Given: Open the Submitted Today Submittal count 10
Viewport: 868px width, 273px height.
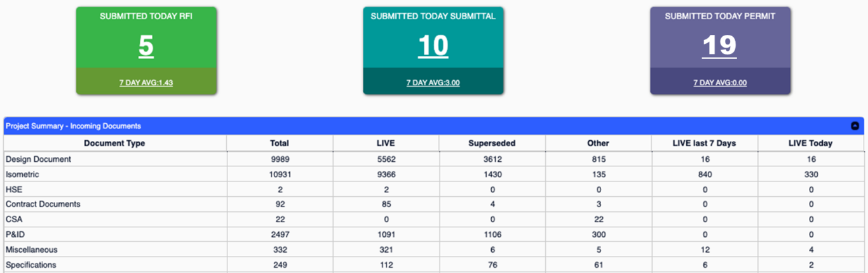Looking at the screenshot, I should [x=433, y=46].
